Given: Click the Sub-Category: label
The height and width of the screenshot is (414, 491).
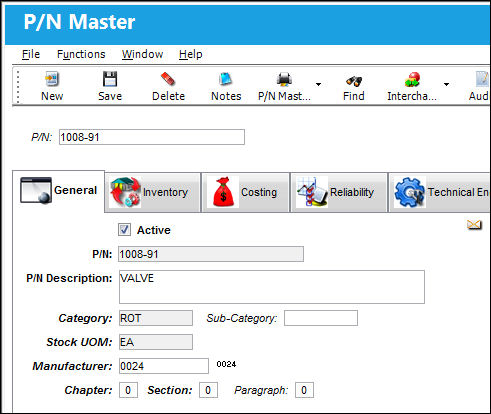Looking at the screenshot, I should (242, 318).
